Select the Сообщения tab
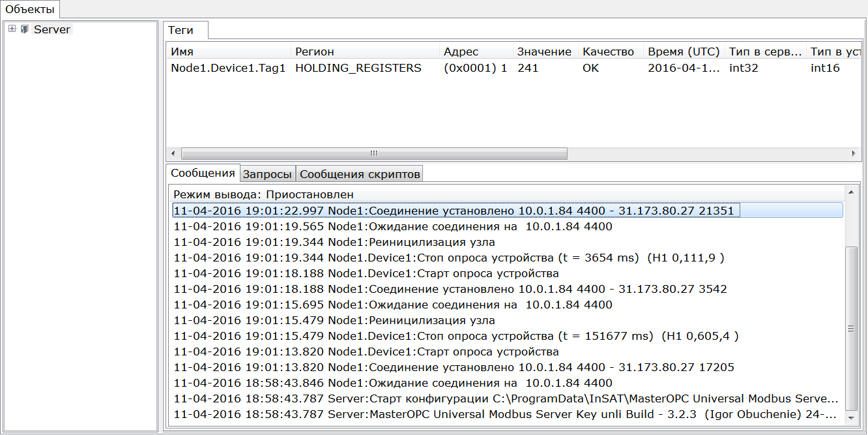 tap(202, 173)
